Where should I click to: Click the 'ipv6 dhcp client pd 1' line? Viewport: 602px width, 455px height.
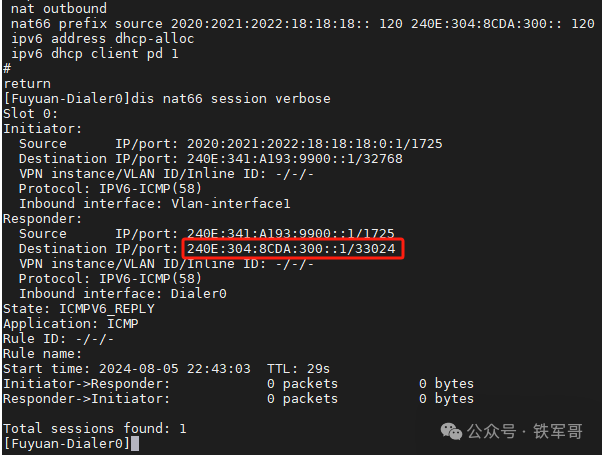95,54
